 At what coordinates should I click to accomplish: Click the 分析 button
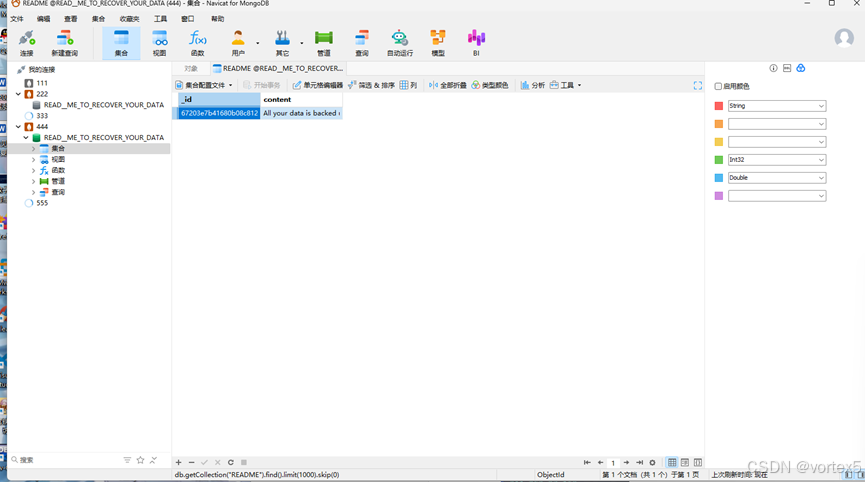pyautogui.click(x=533, y=85)
